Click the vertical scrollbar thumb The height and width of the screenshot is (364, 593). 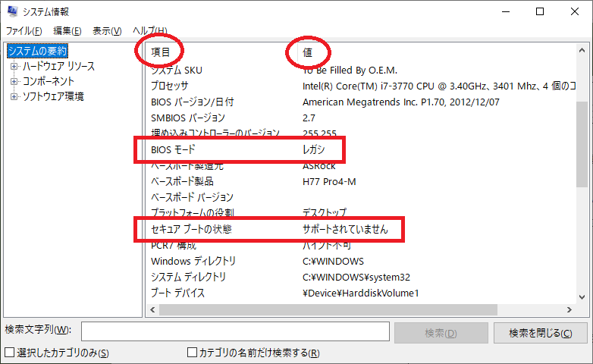click(x=582, y=144)
